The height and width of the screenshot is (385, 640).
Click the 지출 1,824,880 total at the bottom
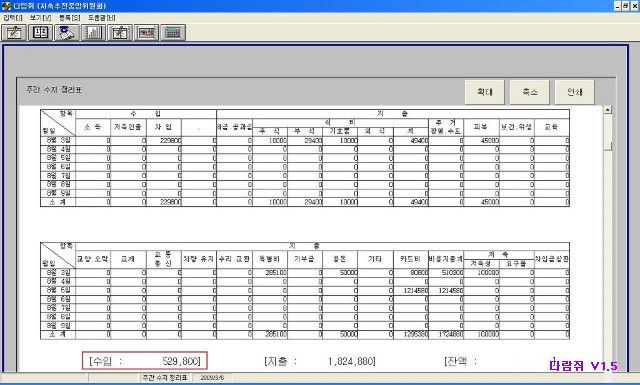[x=320, y=361]
